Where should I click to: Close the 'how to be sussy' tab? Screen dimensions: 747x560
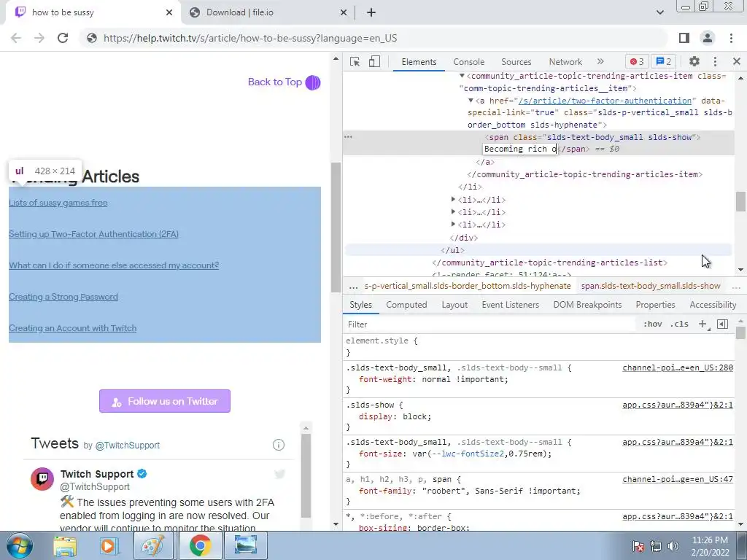pyautogui.click(x=169, y=12)
